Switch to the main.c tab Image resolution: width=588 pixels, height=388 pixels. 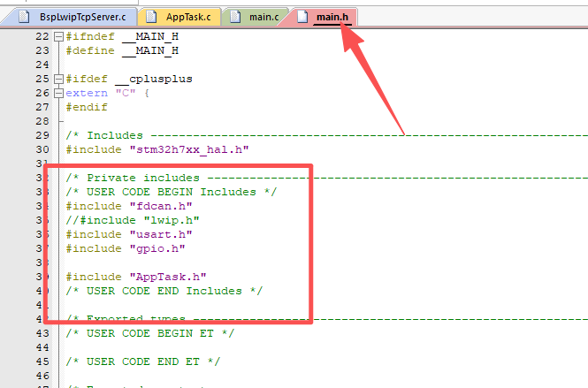pyautogui.click(x=255, y=18)
